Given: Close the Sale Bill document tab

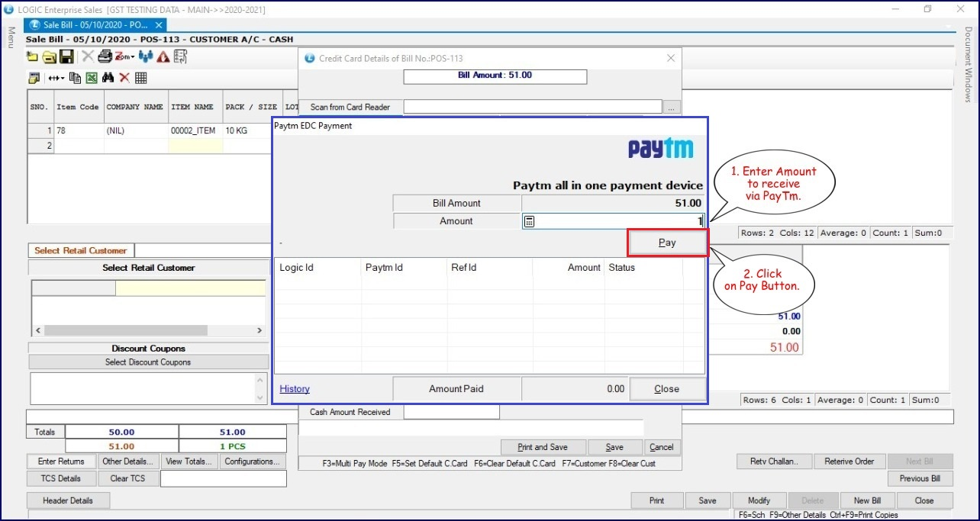Looking at the screenshot, I should coord(158,25).
